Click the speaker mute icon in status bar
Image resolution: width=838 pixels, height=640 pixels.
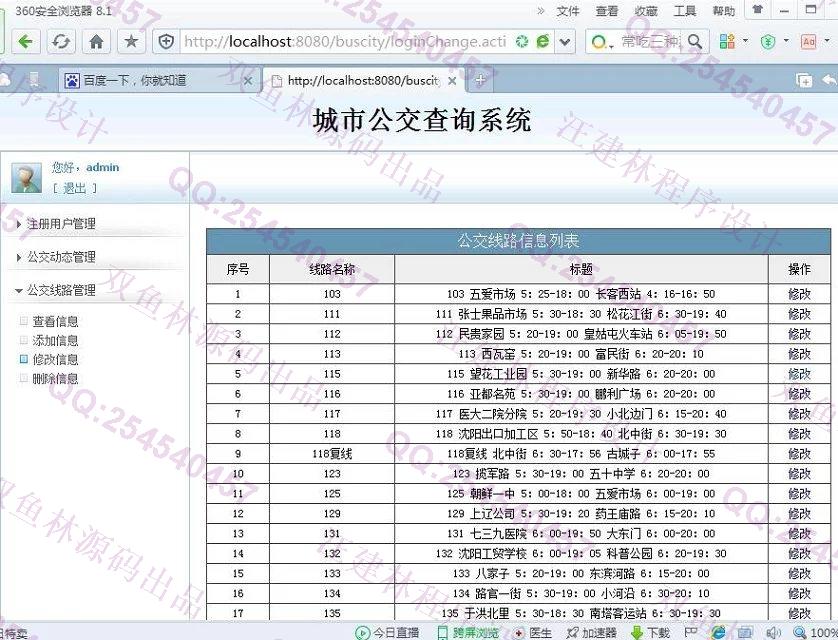(773, 633)
